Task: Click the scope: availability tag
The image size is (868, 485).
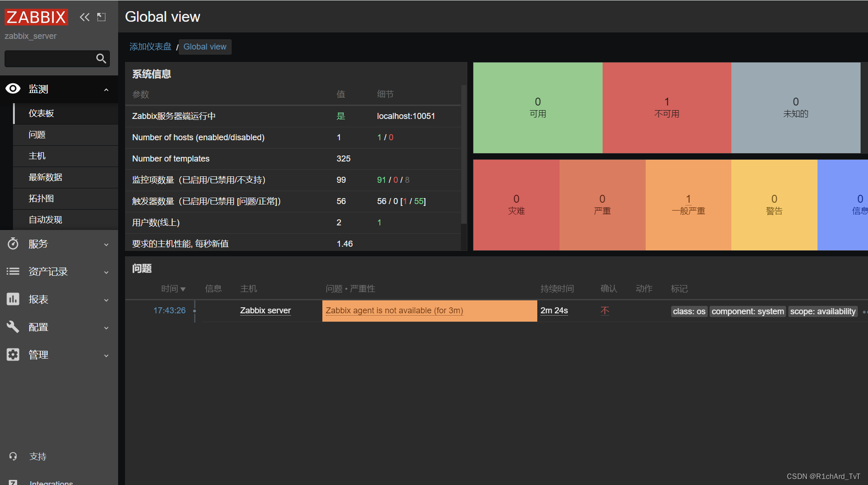Action: pos(823,311)
